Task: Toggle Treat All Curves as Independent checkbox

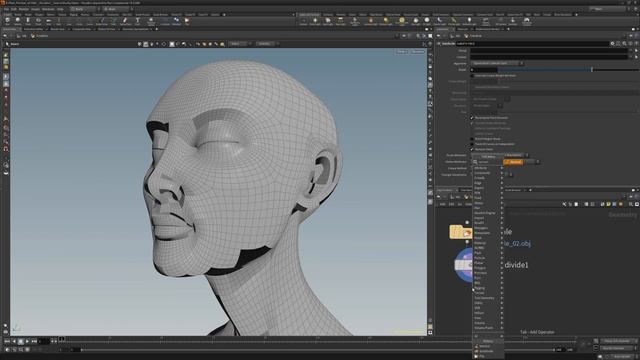Action: pos(472,144)
